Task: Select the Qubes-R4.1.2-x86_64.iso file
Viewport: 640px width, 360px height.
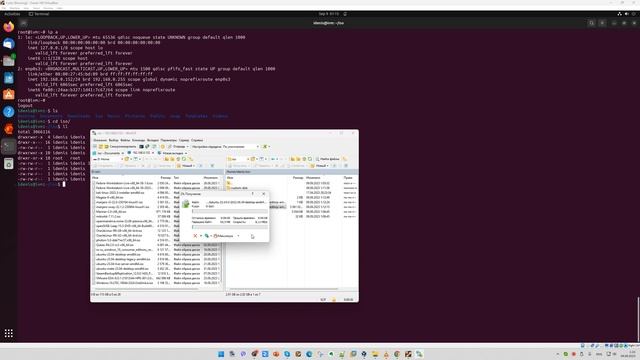Action: click(x=115, y=245)
